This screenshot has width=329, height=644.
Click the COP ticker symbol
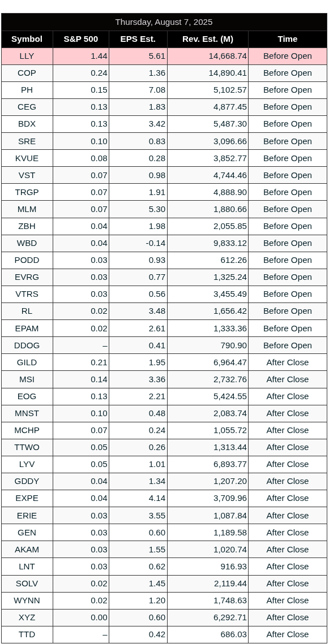(27, 73)
